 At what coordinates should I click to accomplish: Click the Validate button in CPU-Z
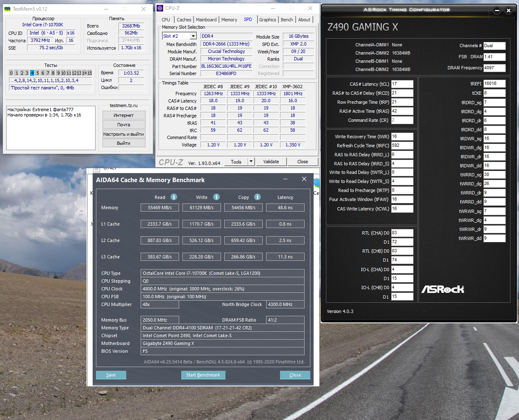pos(271,162)
